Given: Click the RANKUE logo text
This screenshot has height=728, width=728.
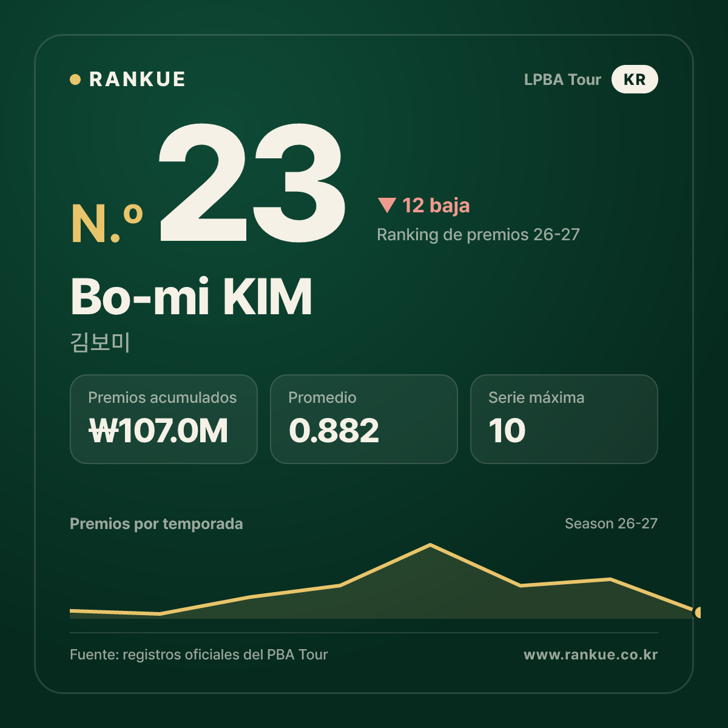Looking at the screenshot, I should (x=137, y=79).
